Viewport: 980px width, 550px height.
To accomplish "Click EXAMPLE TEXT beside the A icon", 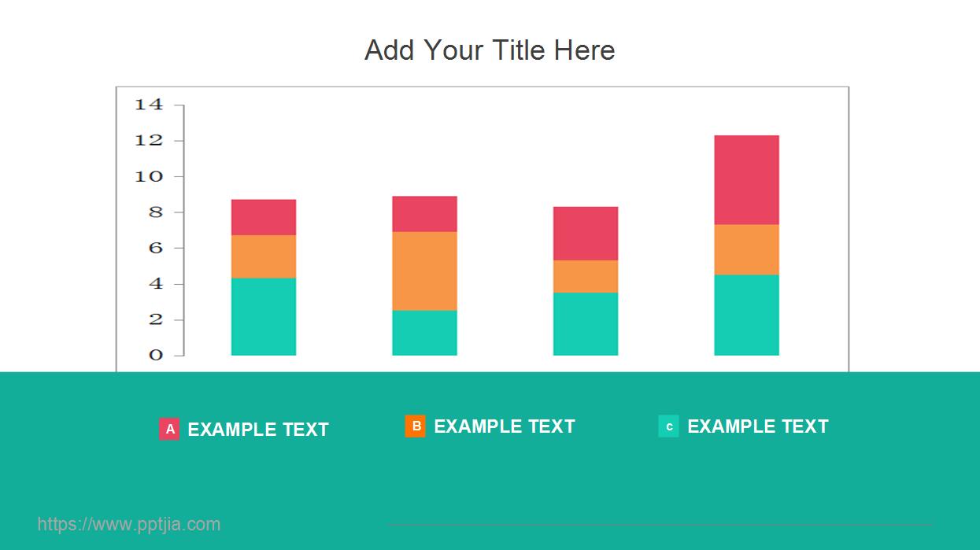I will tap(258, 430).
